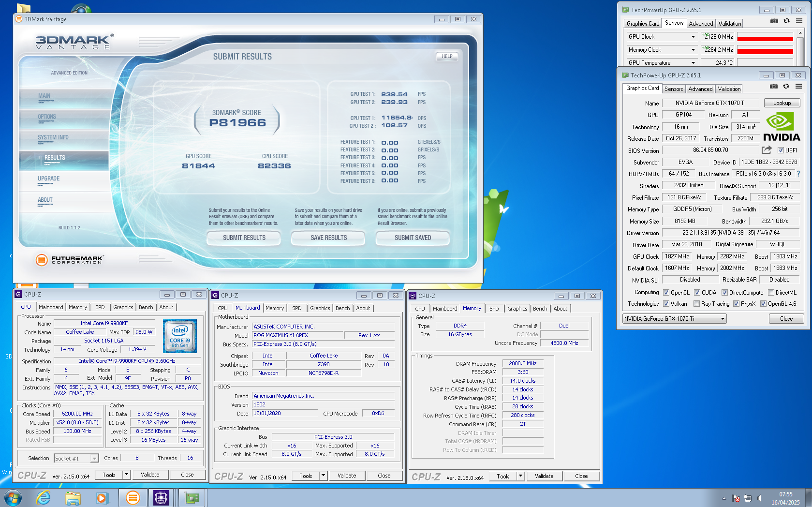Open the GPU selection dropdown NVIDIA GeForce GTX 1070 Ti
812x507 pixels.
click(x=674, y=319)
